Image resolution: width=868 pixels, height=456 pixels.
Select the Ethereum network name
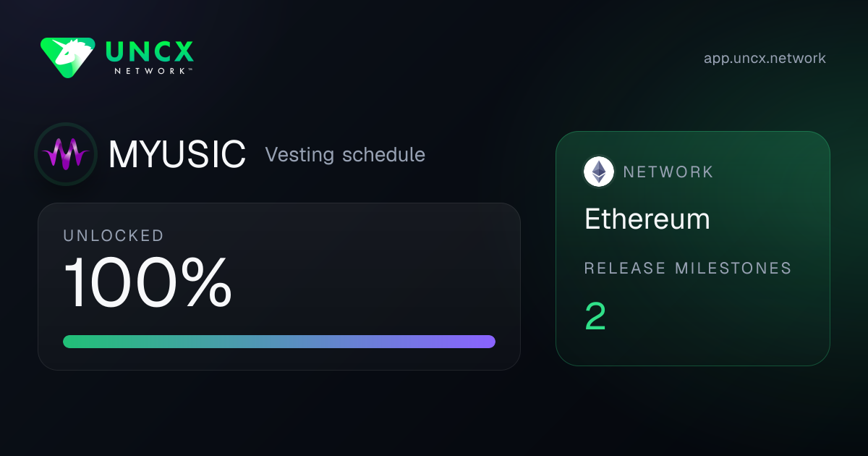tap(647, 219)
